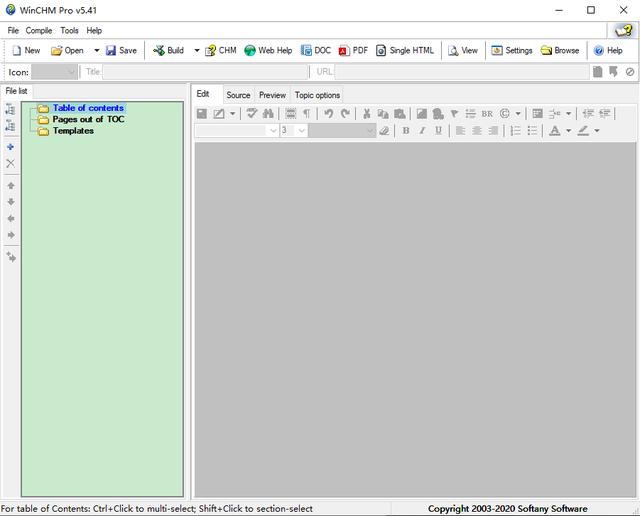Select the File list tab

16,91
